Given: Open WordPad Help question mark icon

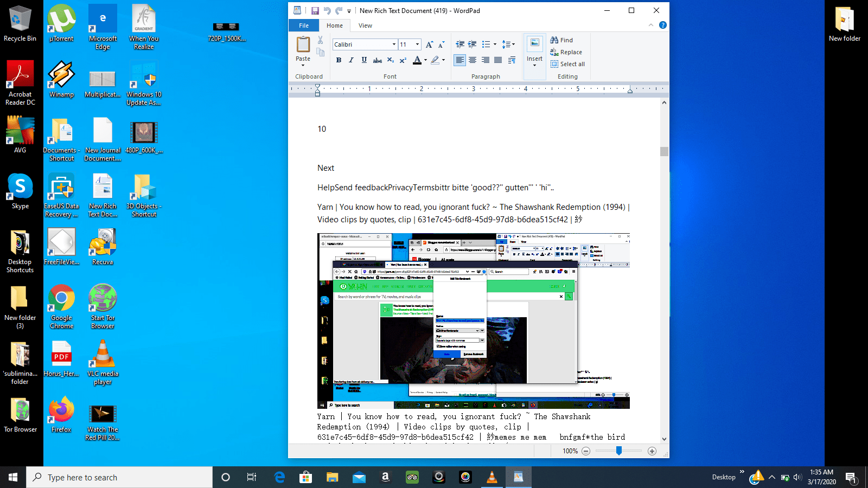Looking at the screenshot, I should tap(662, 25).
